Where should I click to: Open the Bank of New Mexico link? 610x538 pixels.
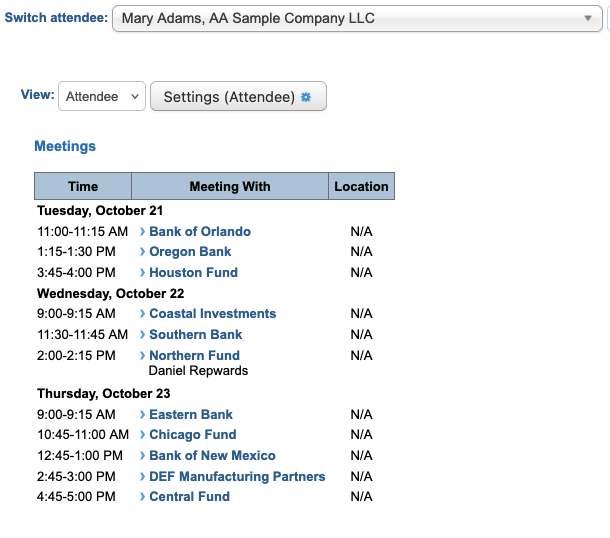[212, 456]
